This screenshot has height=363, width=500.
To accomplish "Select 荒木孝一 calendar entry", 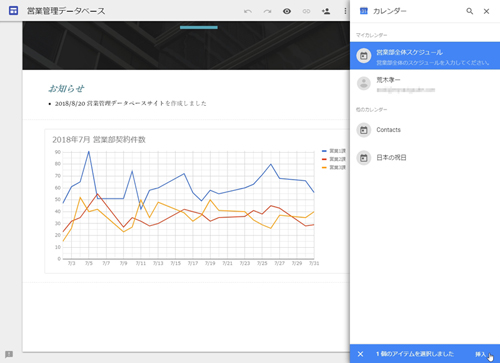I will click(x=425, y=83).
